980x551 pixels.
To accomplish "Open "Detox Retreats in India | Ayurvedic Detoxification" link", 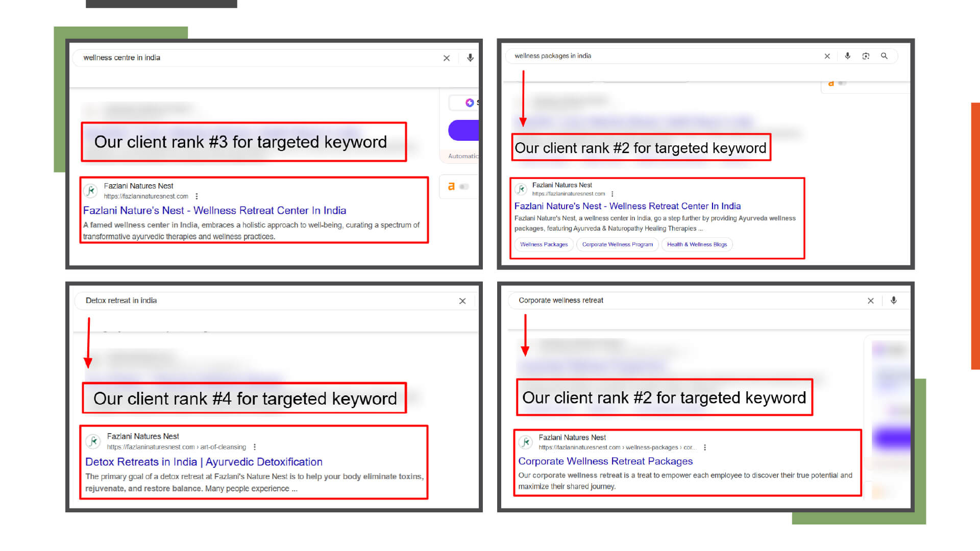I will (x=204, y=462).
